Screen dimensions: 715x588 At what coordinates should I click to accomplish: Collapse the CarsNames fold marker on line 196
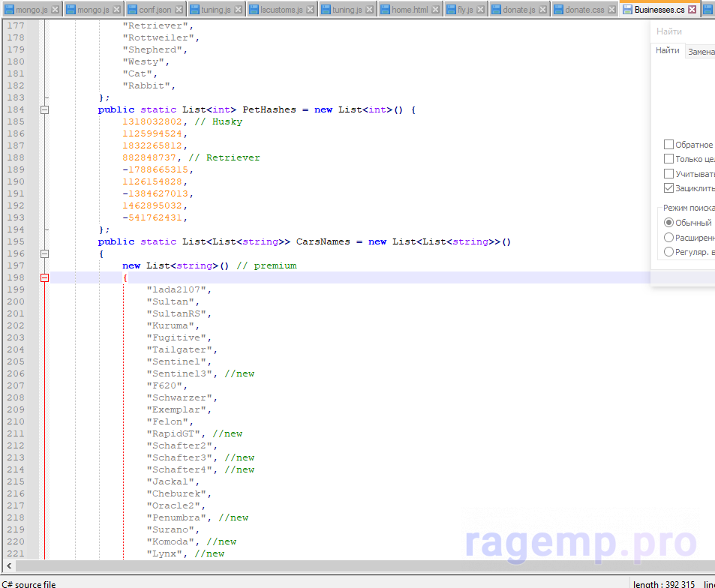[45, 254]
